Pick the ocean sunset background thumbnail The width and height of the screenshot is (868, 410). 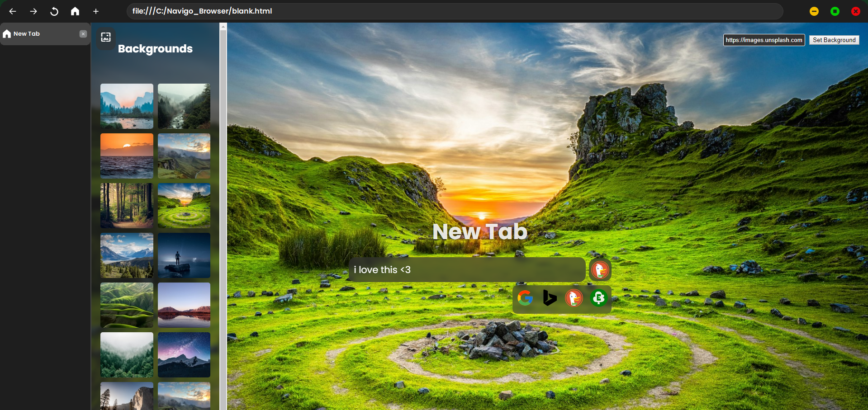coord(127,156)
